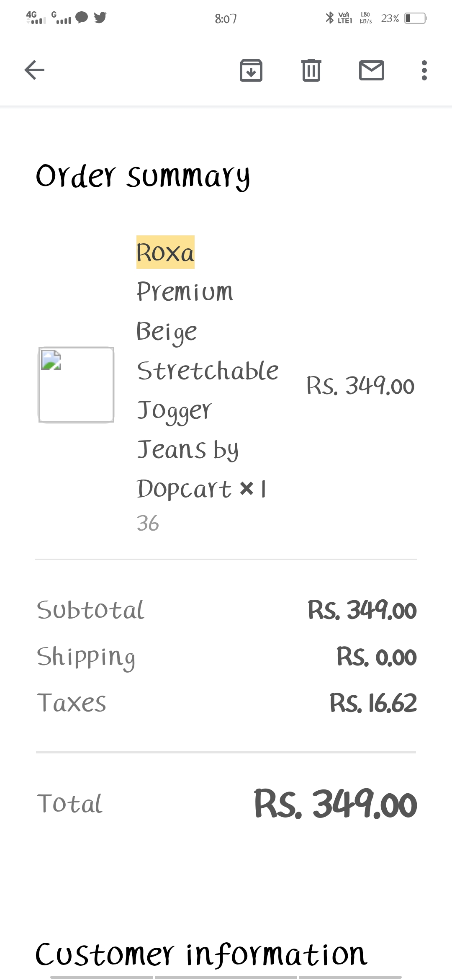452x980 pixels.
Task: Tap the battery indicator icon
Action: [x=415, y=18]
